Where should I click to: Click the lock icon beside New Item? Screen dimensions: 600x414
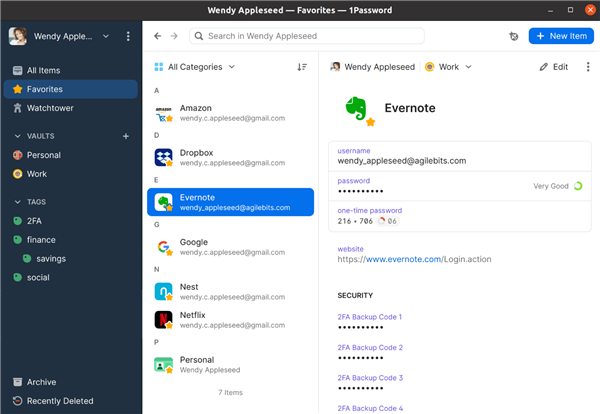pyautogui.click(x=513, y=36)
